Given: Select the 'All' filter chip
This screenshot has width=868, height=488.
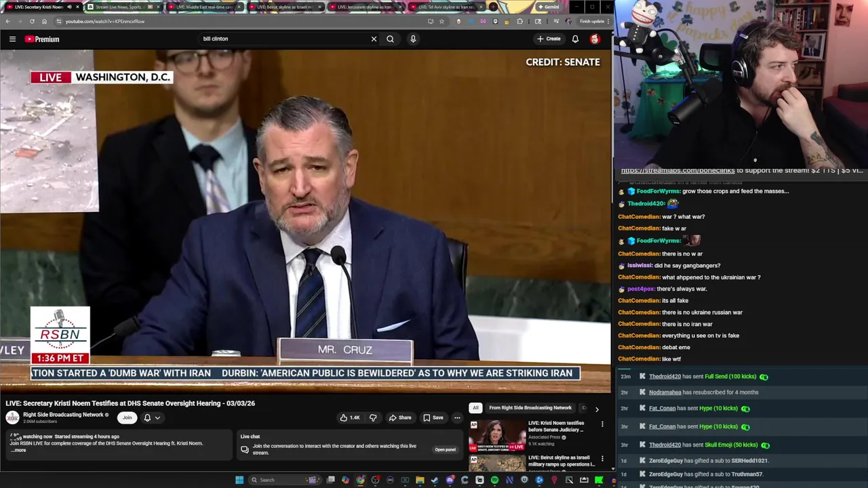Looking at the screenshot, I should coord(475,408).
